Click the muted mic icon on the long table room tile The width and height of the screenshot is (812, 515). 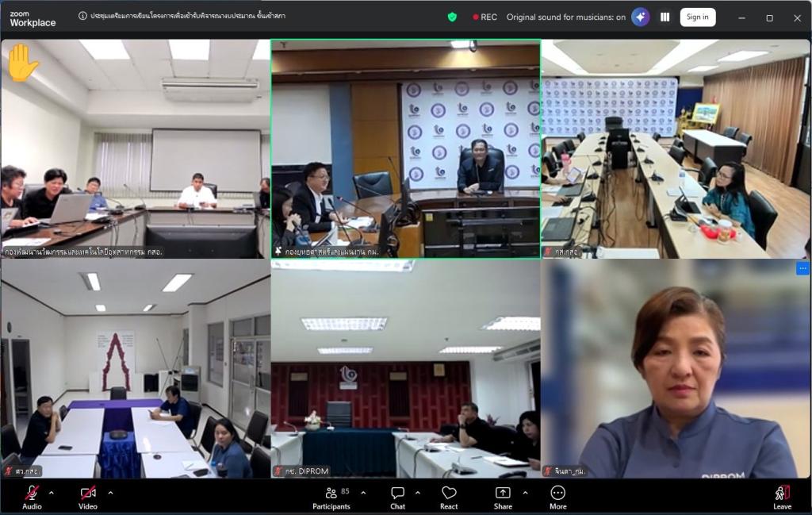click(548, 252)
